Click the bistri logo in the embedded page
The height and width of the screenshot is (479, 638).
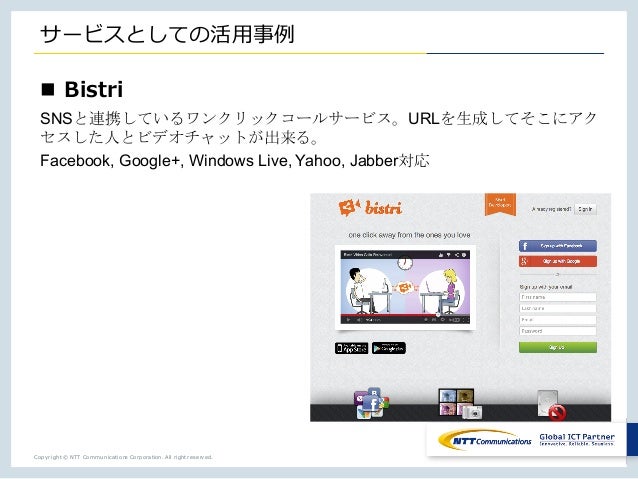(x=370, y=208)
